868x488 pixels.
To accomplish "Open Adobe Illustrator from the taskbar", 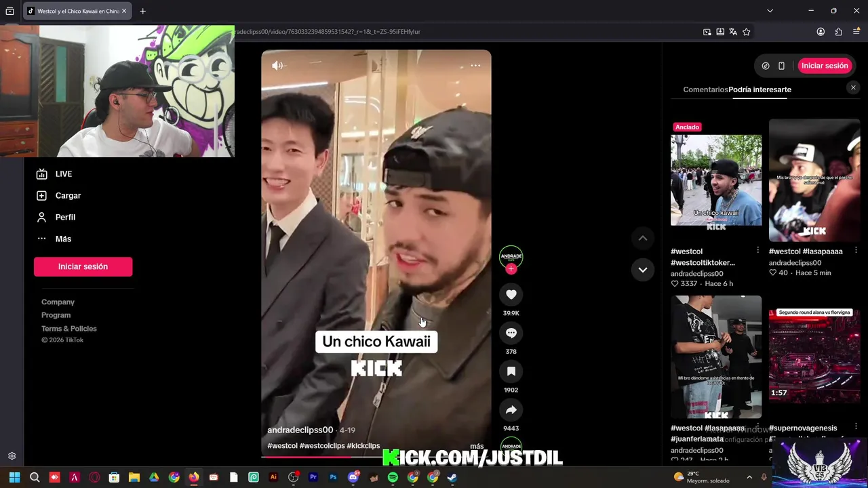I will [273, 477].
